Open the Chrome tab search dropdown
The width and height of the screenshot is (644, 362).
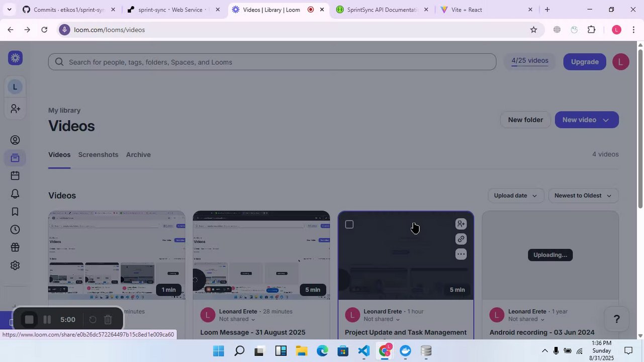pos(9,10)
